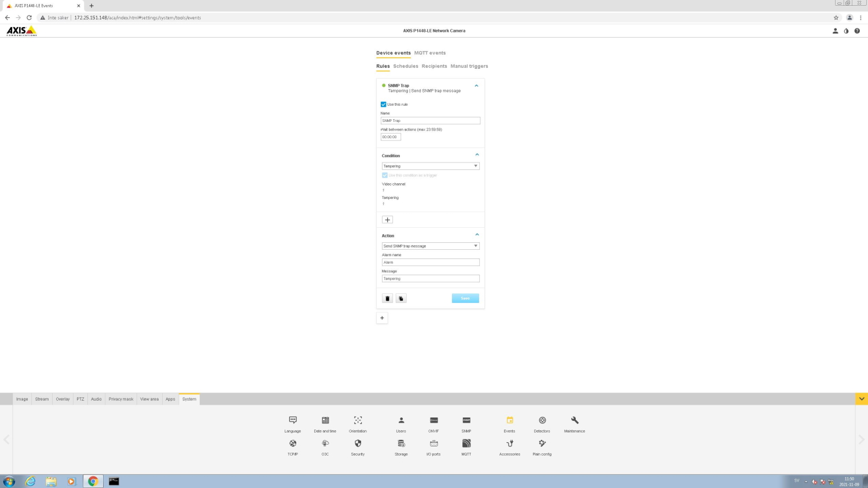Screen dimensions: 868x488
Task: Open the Orientation settings icon
Action: [358, 420]
